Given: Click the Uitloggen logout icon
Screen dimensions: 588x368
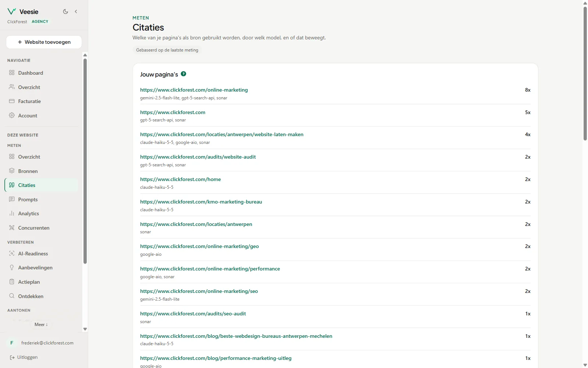Looking at the screenshot, I should [x=12, y=357].
